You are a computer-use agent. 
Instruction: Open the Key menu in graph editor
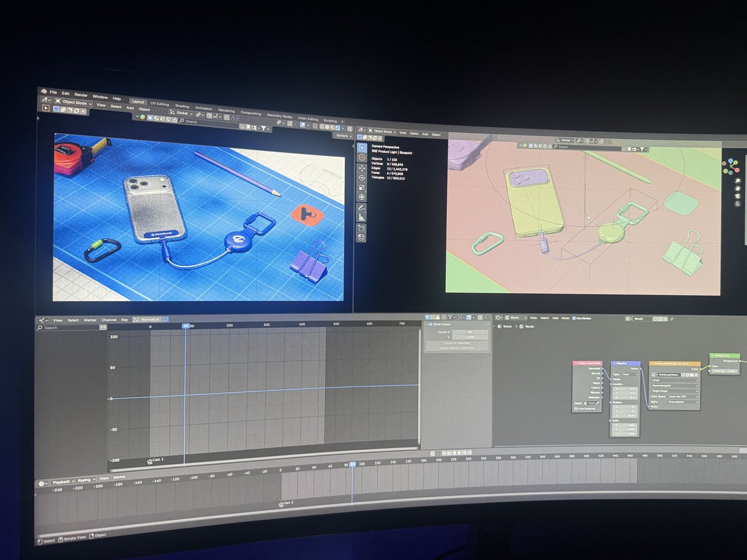125,320
